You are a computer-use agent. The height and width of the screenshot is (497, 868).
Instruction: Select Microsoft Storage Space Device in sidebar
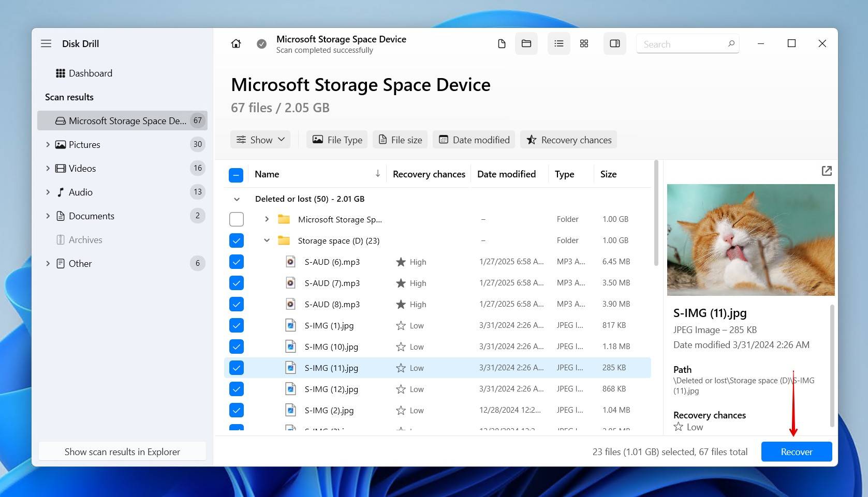click(x=122, y=121)
